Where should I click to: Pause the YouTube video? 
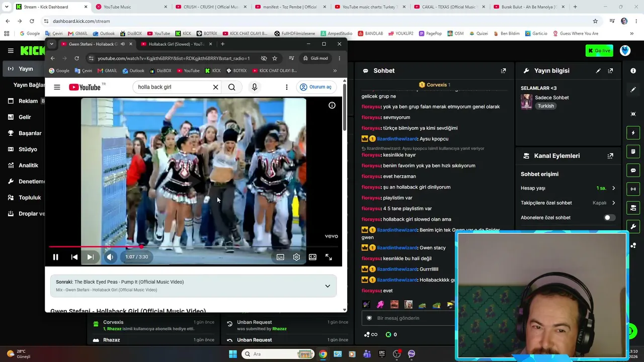56,257
